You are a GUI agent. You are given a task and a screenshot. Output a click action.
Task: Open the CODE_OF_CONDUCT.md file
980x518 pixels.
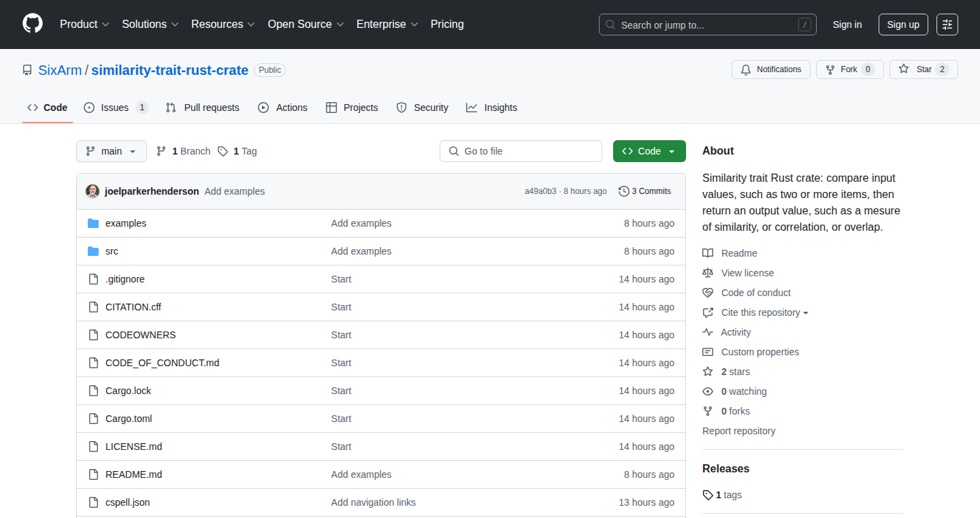pos(163,363)
